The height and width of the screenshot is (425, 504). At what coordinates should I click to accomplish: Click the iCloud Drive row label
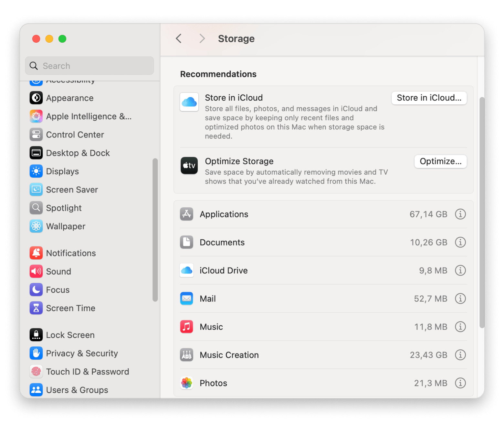click(x=224, y=270)
